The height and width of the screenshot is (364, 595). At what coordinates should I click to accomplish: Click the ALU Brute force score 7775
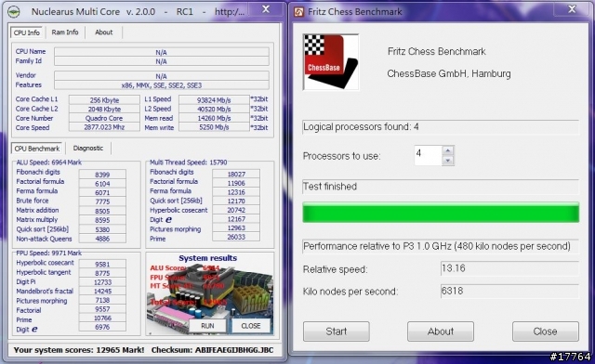pos(102,201)
